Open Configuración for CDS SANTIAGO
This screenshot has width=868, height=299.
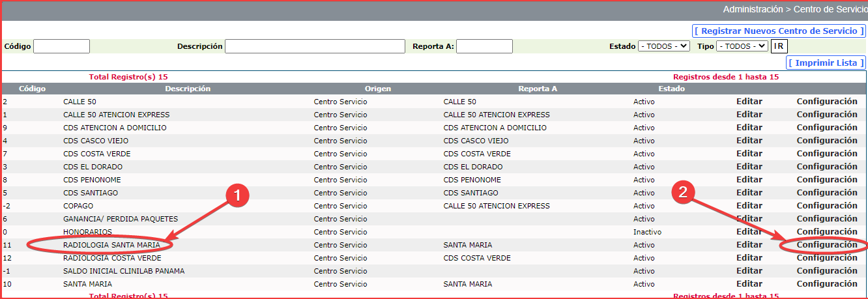click(x=827, y=193)
